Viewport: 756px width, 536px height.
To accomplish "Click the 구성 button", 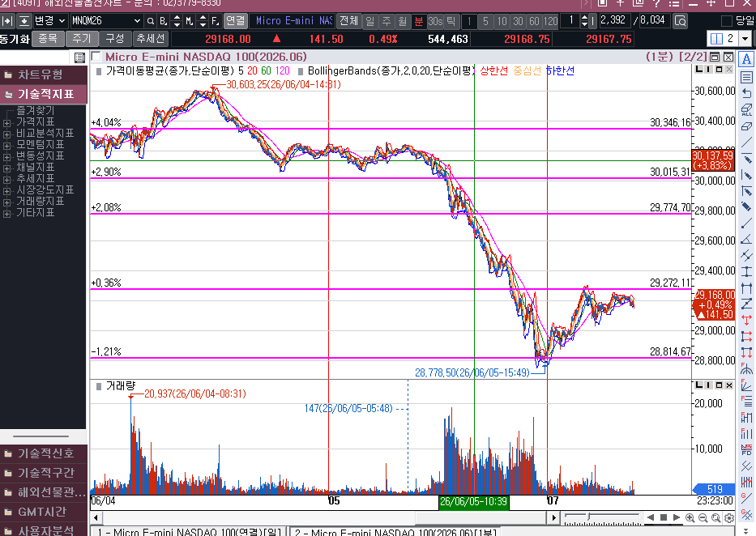I will pyautogui.click(x=115, y=39).
